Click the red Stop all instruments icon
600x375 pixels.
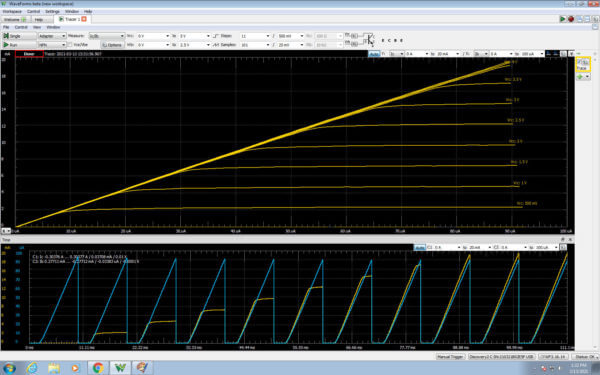click(571, 19)
